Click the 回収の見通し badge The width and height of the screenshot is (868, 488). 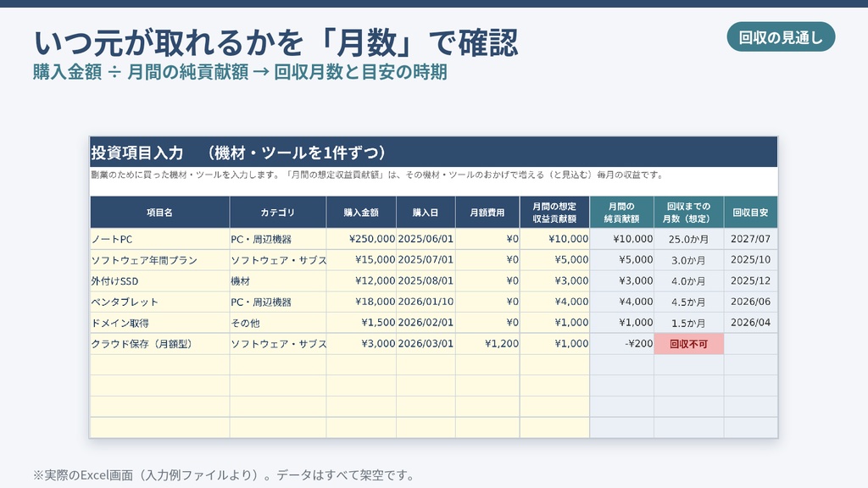[x=781, y=37]
